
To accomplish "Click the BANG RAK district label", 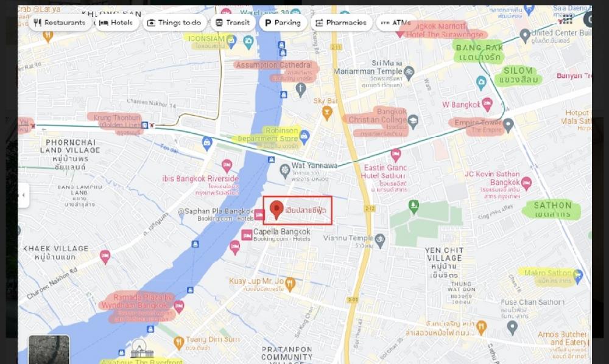I will tap(480, 52).
